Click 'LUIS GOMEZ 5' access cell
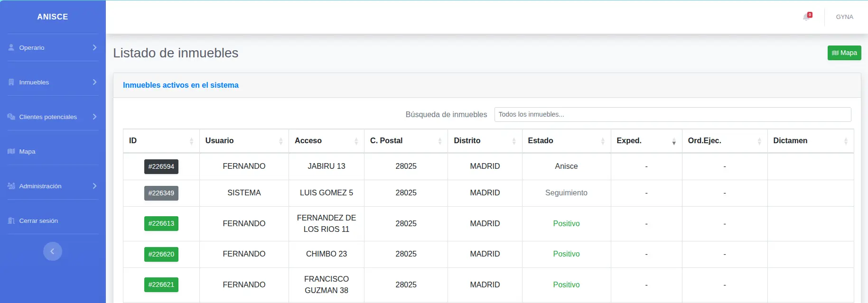Viewport: 868px width, 303px height. click(x=327, y=193)
